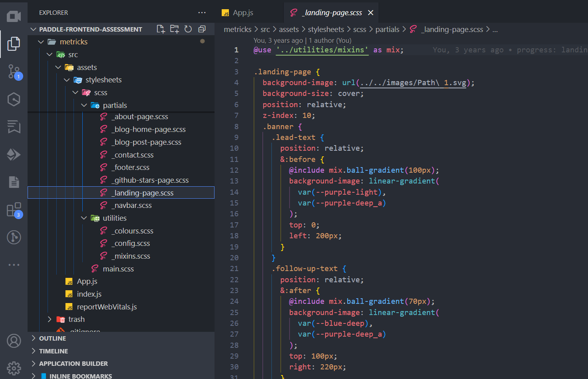Click the New File icon in Explorer
The height and width of the screenshot is (379, 588).
click(x=161, y=29)
